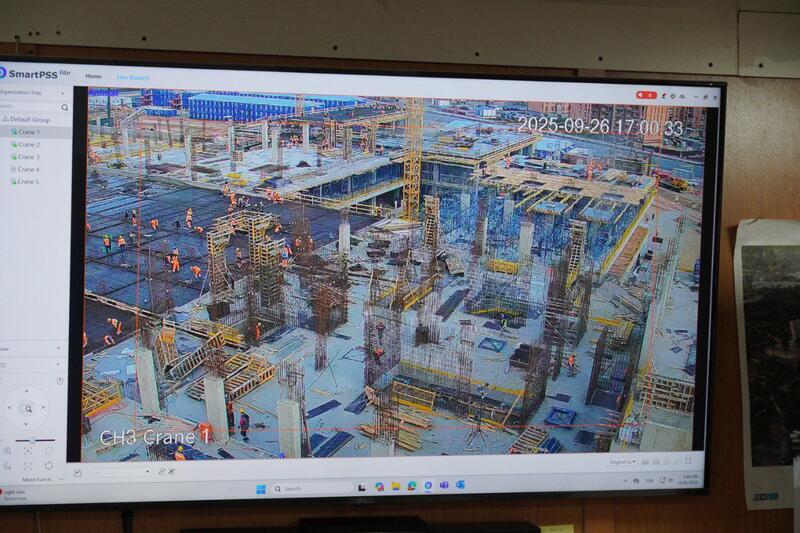This screenshot has height=533, width=800.
Task: Switch to the Home tab
Action: tap(93, 77)
